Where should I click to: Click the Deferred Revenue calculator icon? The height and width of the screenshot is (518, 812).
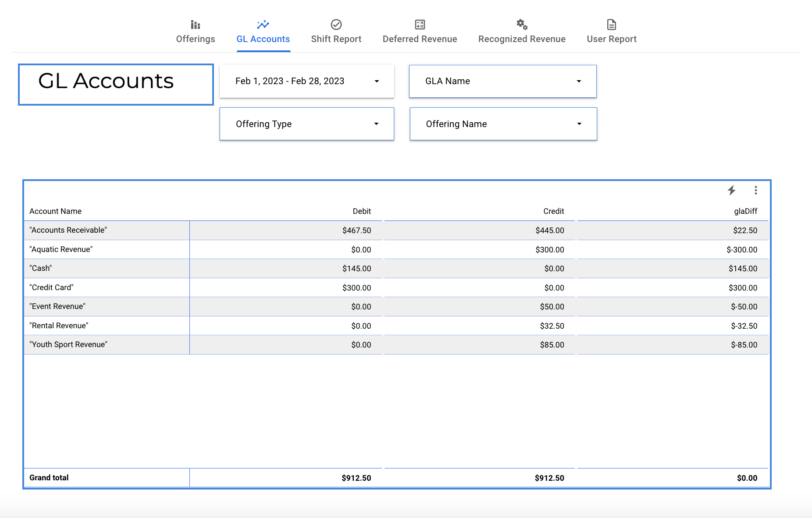click(x=420, y=25)
